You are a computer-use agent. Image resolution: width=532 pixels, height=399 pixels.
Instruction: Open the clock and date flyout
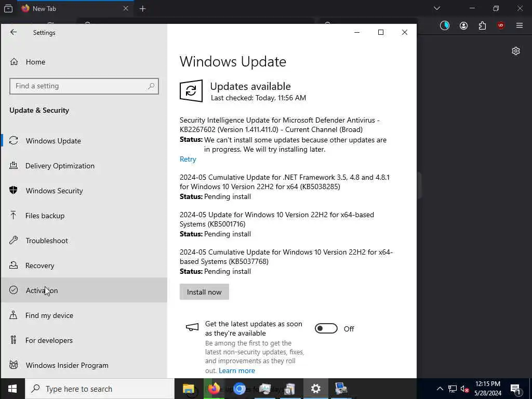pos(488,389)
